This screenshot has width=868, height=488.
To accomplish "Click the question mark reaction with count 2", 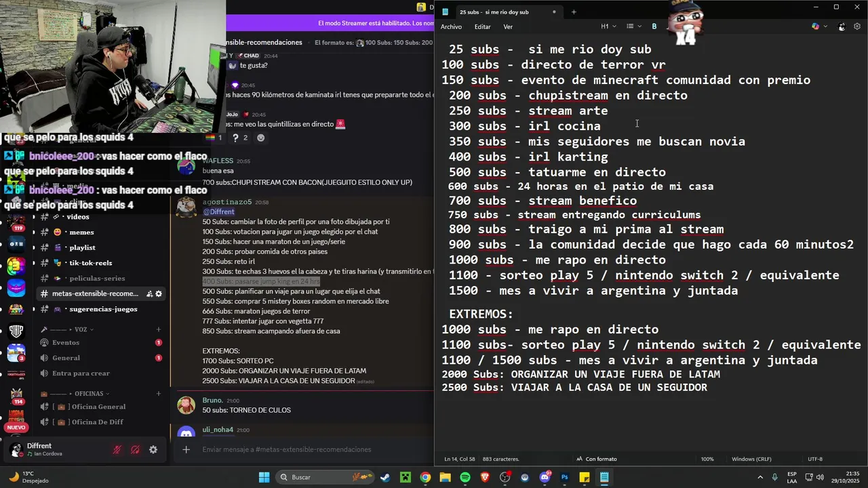I will coord(240,138).
